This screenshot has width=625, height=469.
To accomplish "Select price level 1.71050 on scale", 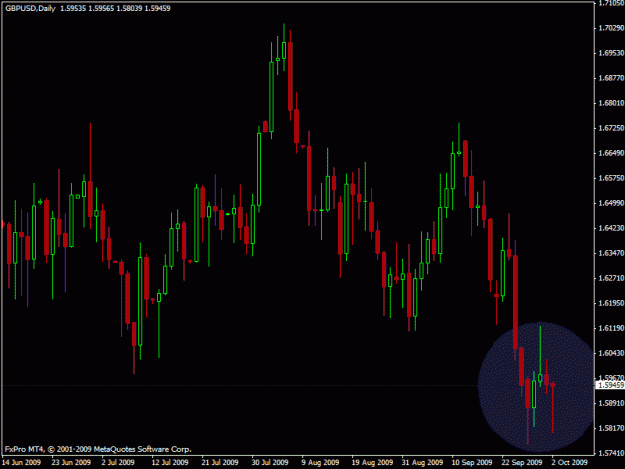I will click(x=611, y=3).
